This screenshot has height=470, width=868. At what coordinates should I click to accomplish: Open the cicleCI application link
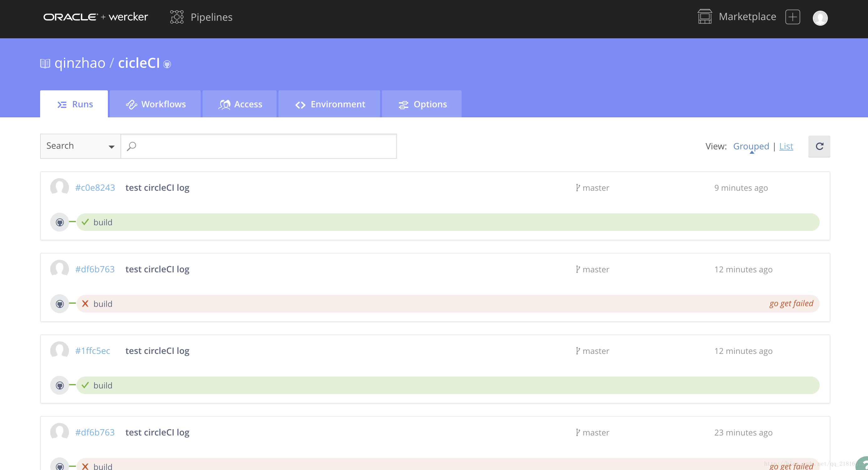click(139, 63)
